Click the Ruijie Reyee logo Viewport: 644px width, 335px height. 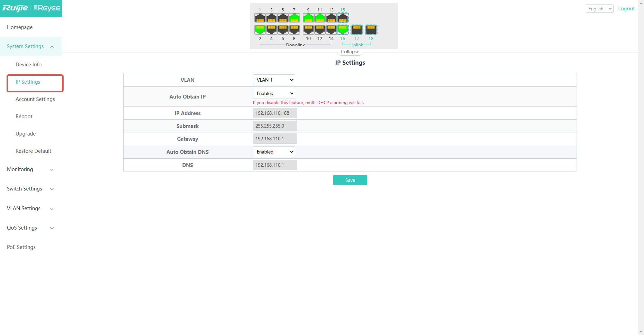[x=31, y=8]
